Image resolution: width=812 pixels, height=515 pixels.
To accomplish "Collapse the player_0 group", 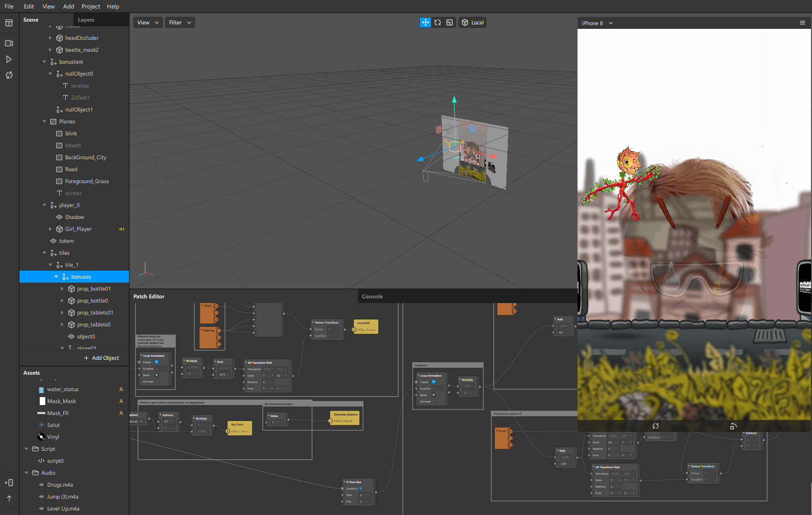I will [x=44, y=205].
